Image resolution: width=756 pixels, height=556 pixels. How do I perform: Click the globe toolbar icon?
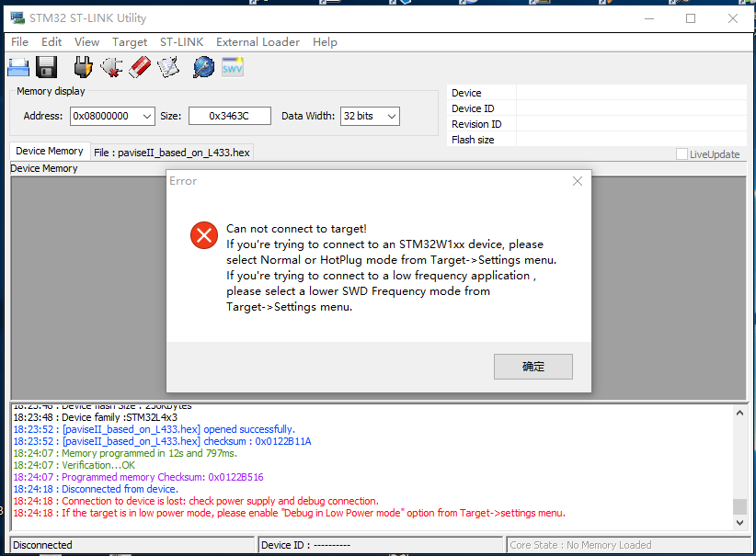pyautogui.click(x=203, y=67)
